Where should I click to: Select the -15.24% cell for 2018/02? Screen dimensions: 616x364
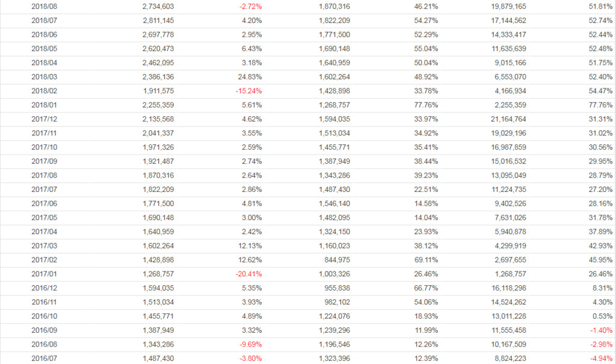(248, 91)
